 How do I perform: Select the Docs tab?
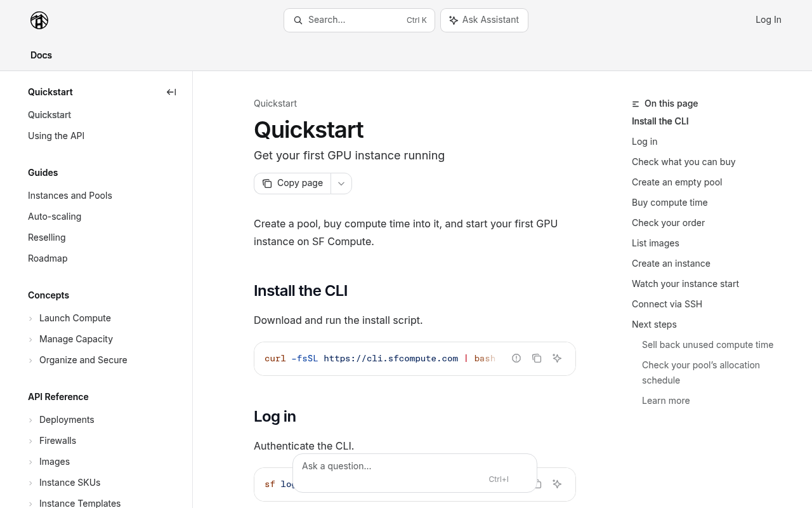point(41,55)
